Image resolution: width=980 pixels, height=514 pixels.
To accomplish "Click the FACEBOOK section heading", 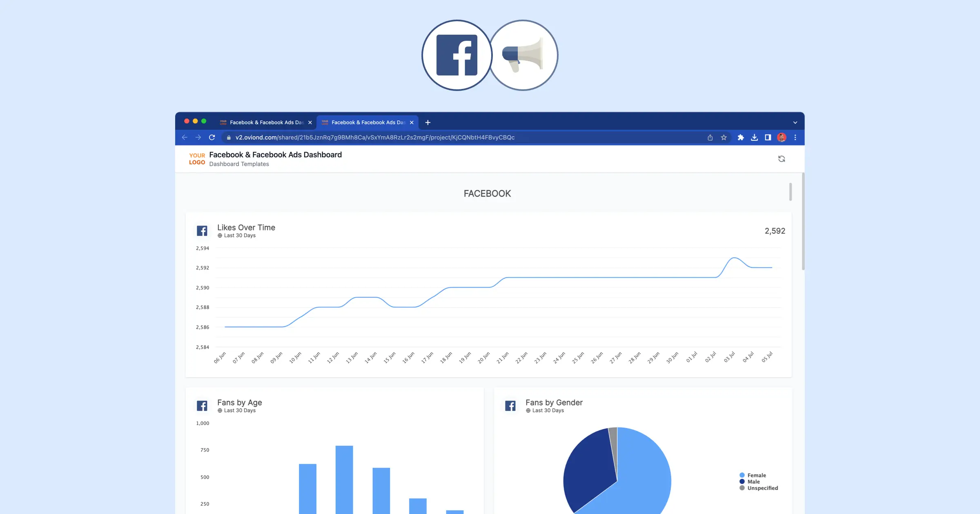I will (x=487, y=194).
